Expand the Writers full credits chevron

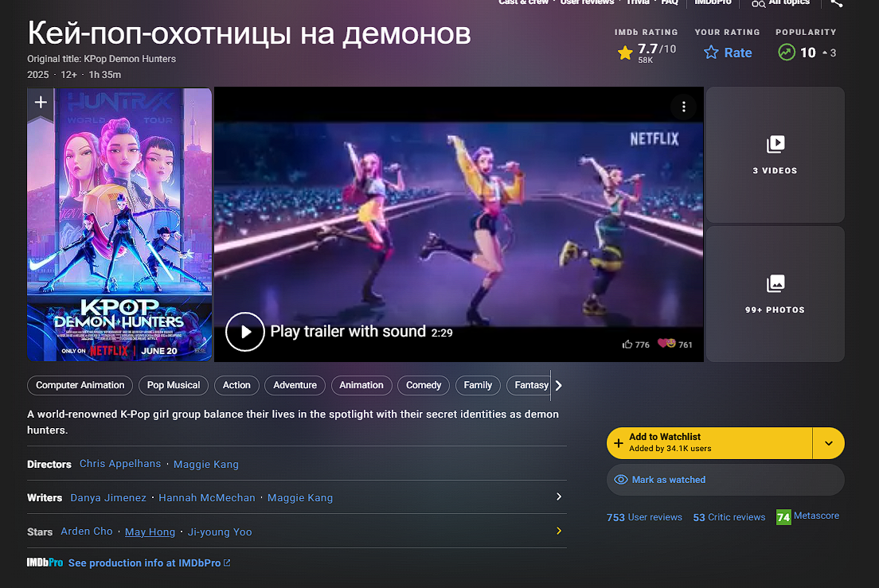(x=558, y=496)
